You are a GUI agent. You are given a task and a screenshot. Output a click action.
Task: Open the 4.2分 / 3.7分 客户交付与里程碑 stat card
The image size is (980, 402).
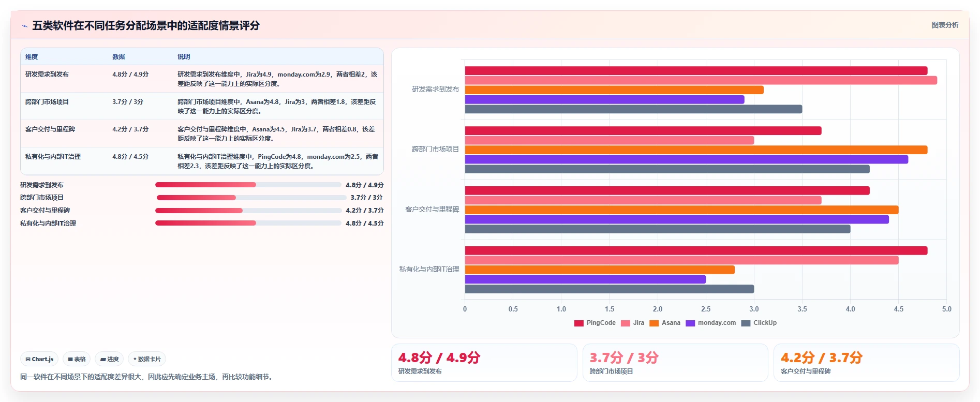coord(867,363)
